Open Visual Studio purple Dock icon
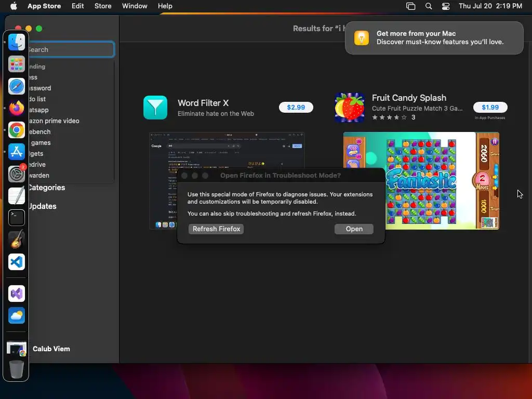This screenshot has width=532, height=399. [x=16, y=294]
